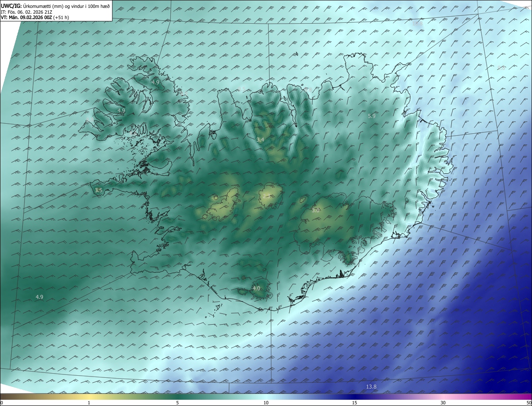This screenshot has width=532, height=406.
Task: Click the value 4.9 over the southwest ocean
Action: 39,297
